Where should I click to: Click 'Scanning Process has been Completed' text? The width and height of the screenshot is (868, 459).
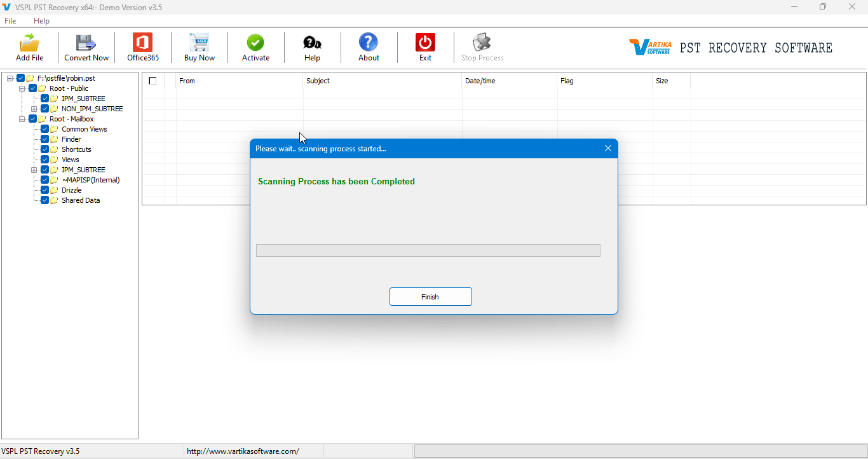click(336, 181)
